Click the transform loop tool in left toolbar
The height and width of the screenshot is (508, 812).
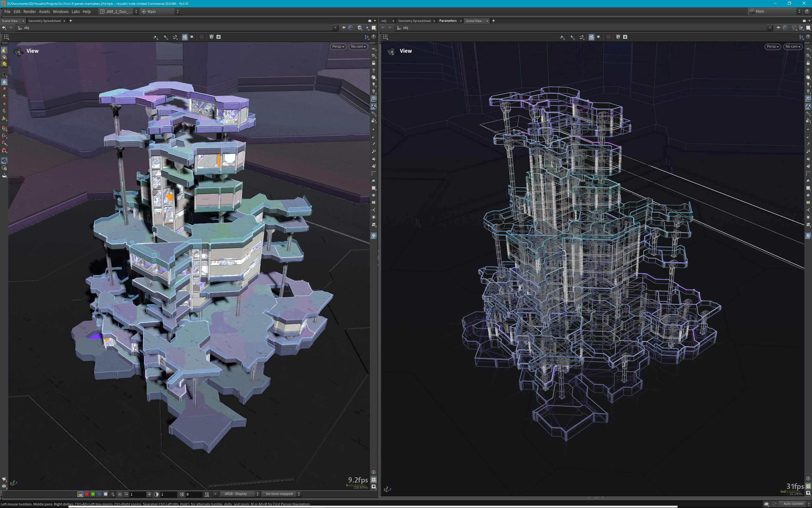pos(175,37)
